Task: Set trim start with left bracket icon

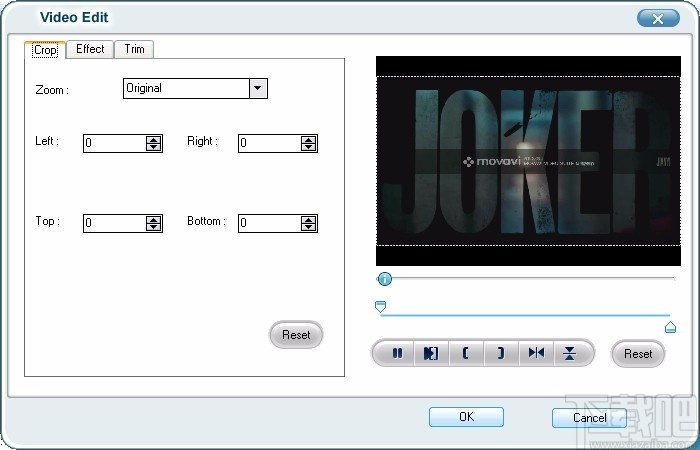Action: pyautogui.click(x=466, y=353)
